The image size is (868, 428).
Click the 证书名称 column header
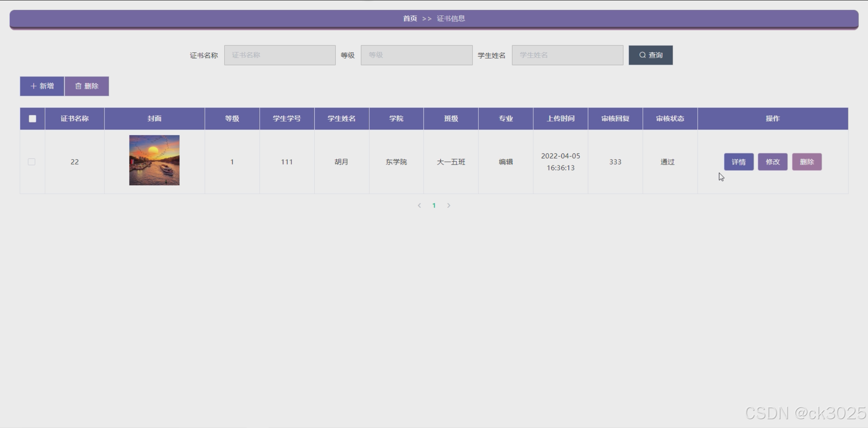coord(75,119)
